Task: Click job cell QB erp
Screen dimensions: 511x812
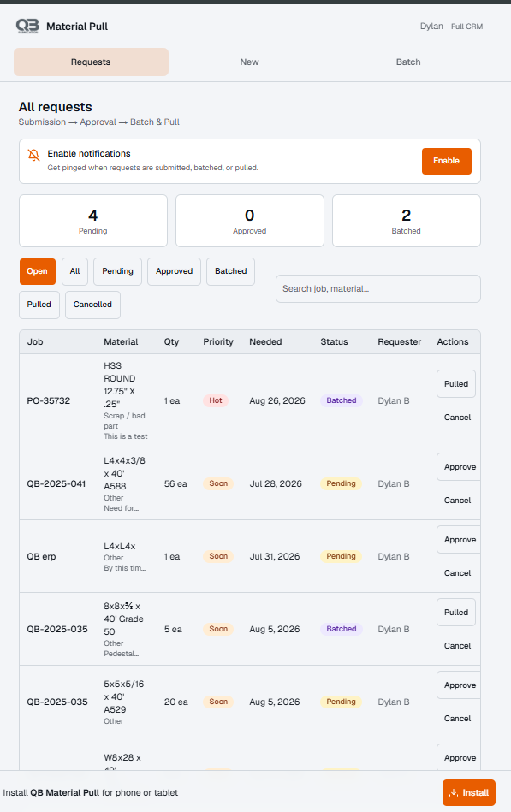Action: point(41,557)
